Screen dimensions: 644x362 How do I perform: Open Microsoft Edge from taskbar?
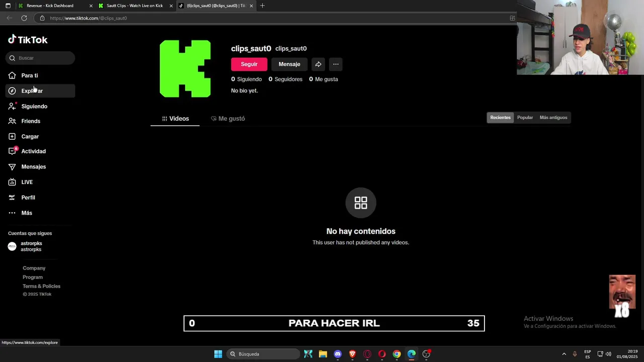pyautogui.click(x=412, y=354)
